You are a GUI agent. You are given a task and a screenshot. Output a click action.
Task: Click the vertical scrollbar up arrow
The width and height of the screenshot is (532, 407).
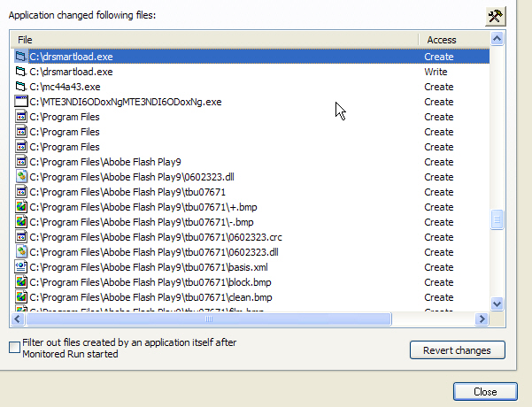497,40
